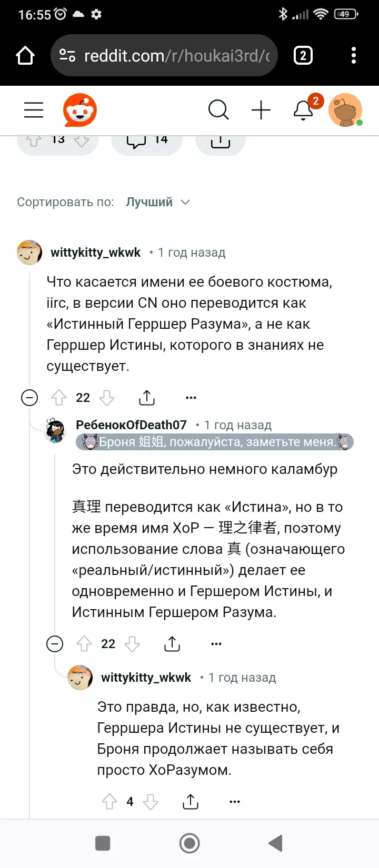Collapse the РебенокOfDeath07 reply thread
Image resolution: width=379 pixels, height=868 pixels.
click(55, 644)
